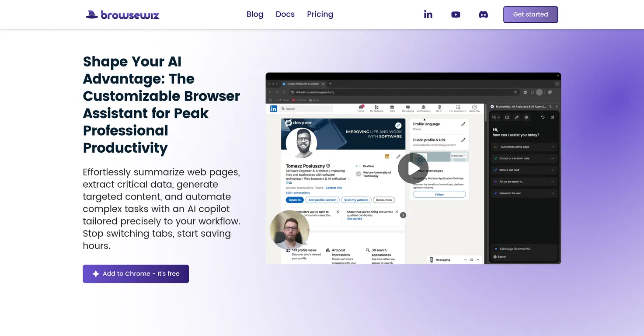Click Add to Chrome - It's free
The height and width of the screenshot is (336, 644).
tap(136, 274)
